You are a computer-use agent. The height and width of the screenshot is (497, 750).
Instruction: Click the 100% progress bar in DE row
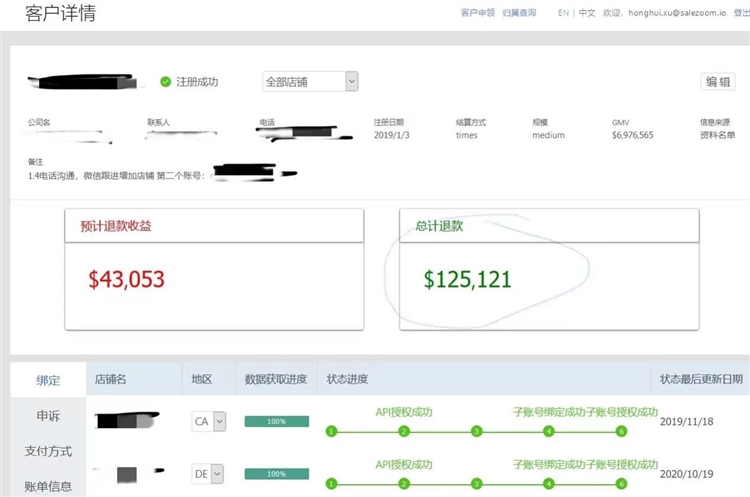click(276, 474)
